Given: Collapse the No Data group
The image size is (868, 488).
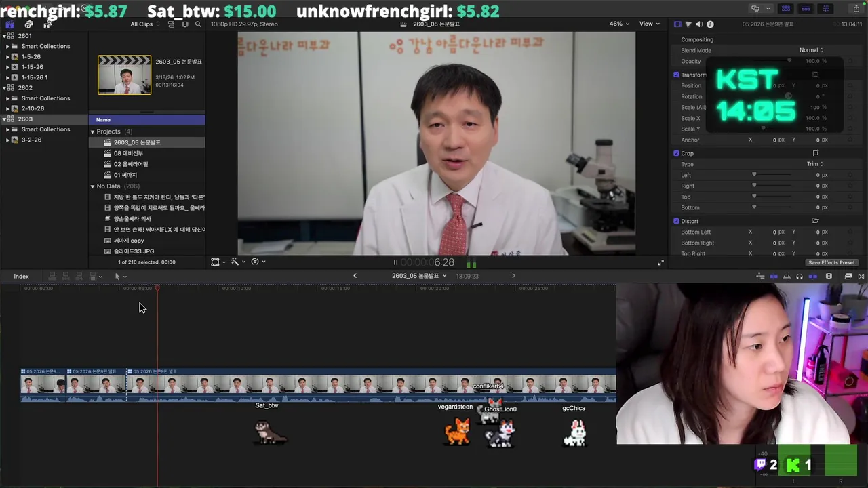Looking at the screenshot, I should coord(92,186).
